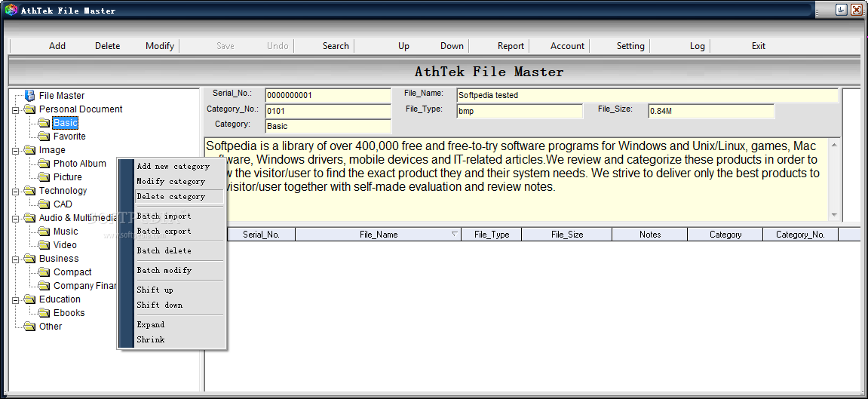Click the restore window button in title bar
The height and width of the screenshot is (399, 868).
842,9
